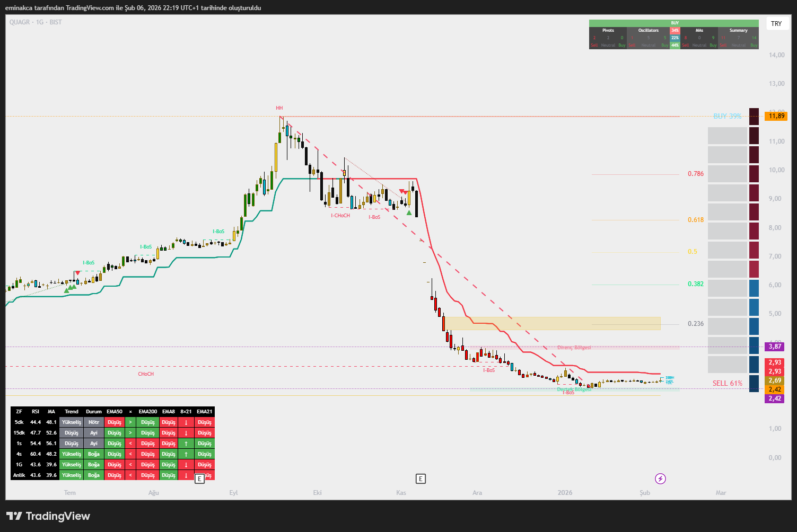Click the QUAGR · 1G · BIST symbol title
Viewport: 797px width, 532px height.
point(36,22)
